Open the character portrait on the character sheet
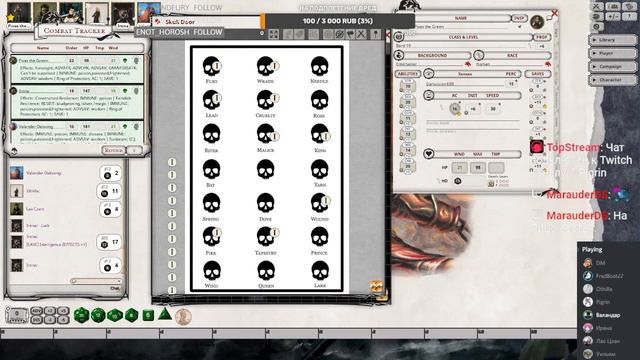640x360 pixels. pos(537,21)
